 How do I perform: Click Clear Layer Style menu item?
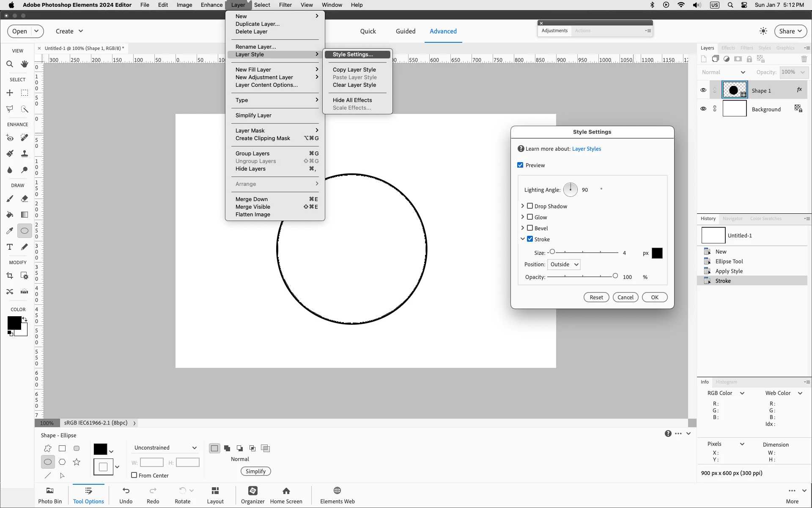coord(354,85)
